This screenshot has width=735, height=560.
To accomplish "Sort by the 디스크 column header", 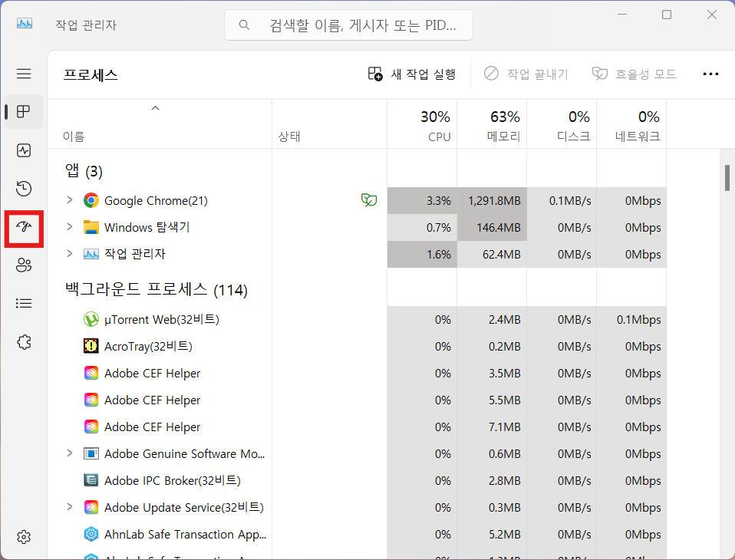I will [562, 124].
